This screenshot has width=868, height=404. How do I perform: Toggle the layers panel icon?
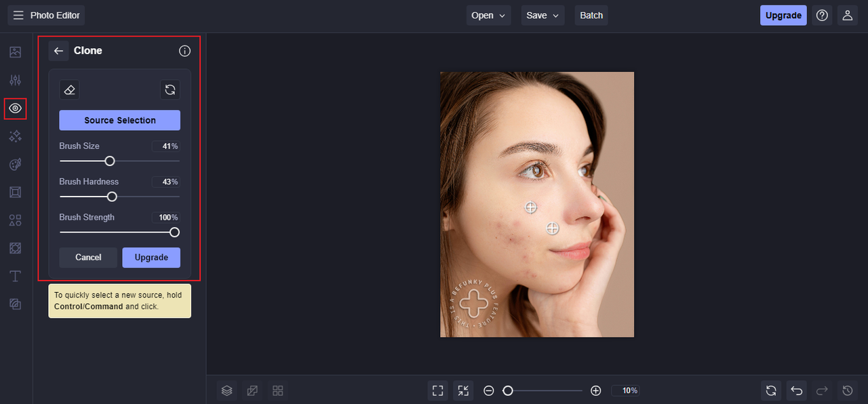coord(227,390)
